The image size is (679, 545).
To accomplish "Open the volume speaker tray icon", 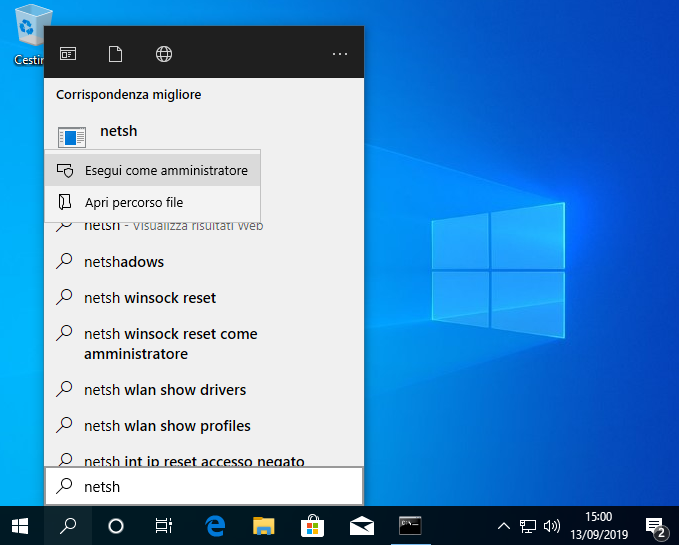I will 552,526.
